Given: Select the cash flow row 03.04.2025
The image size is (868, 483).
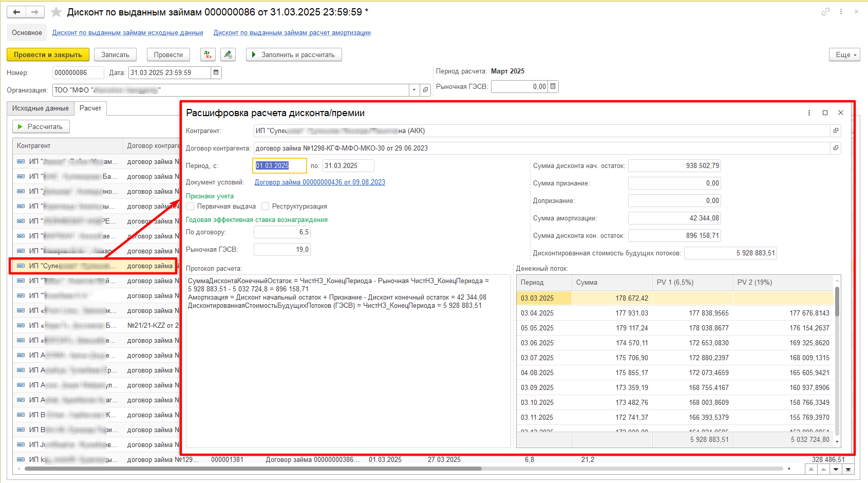Looking at the screenshot, I should 675,313.
